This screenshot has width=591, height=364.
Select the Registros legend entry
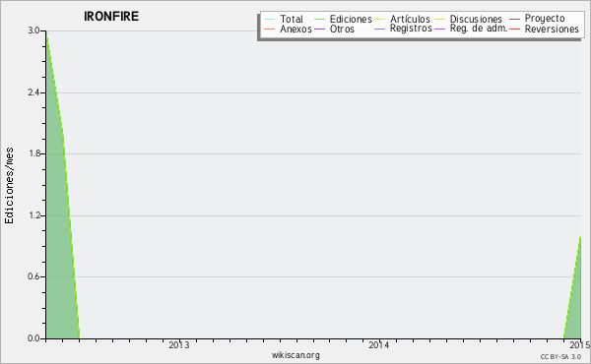coord(411,29)
